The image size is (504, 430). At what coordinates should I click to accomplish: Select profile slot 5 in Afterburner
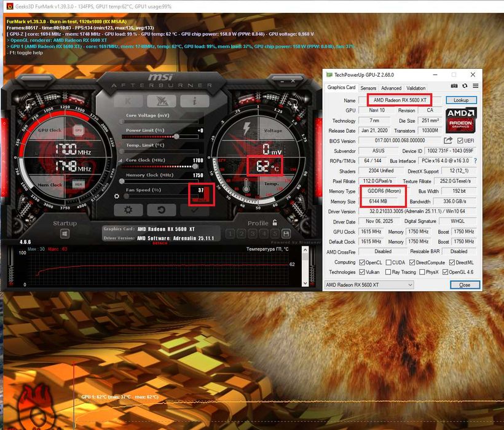[275, 233]
